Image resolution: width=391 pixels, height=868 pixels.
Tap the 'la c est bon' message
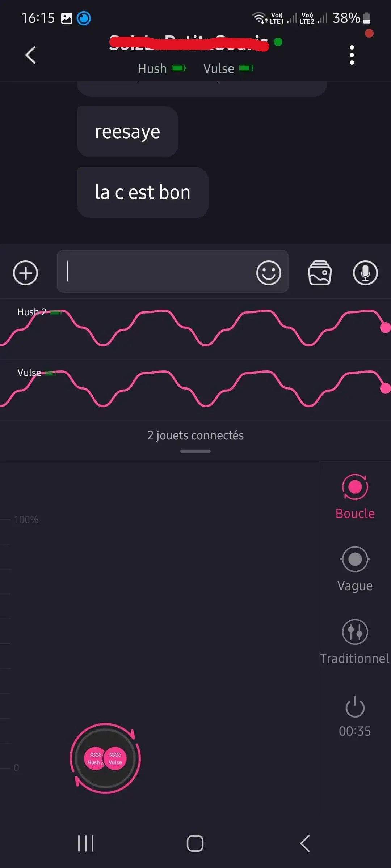coord(143,192)
